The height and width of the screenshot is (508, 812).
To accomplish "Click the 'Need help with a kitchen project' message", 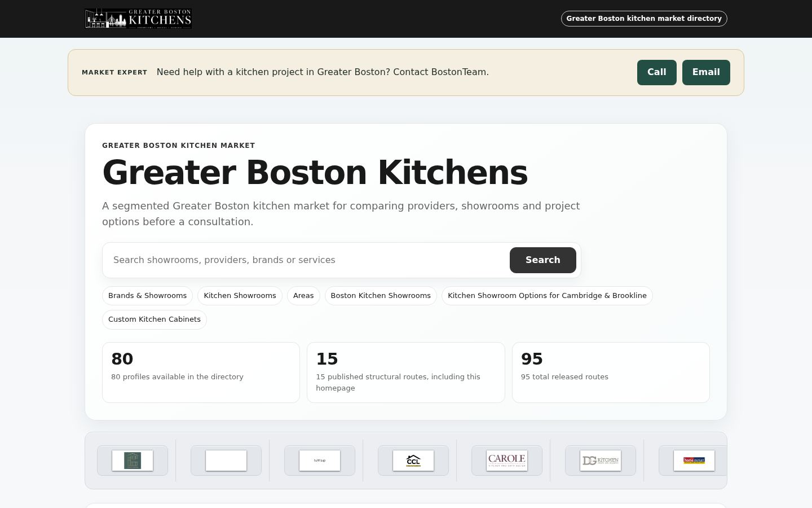I will [x=323, y=72].
